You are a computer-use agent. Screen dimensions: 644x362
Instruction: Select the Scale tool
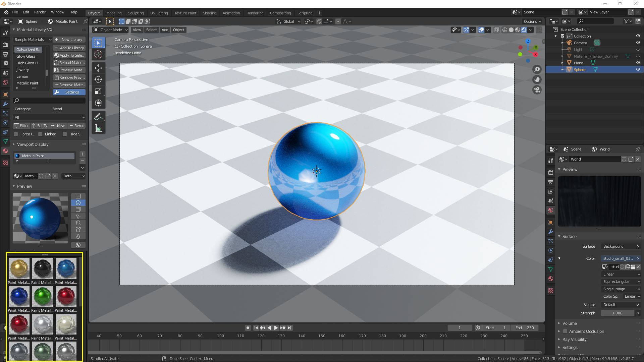[98, 92]
